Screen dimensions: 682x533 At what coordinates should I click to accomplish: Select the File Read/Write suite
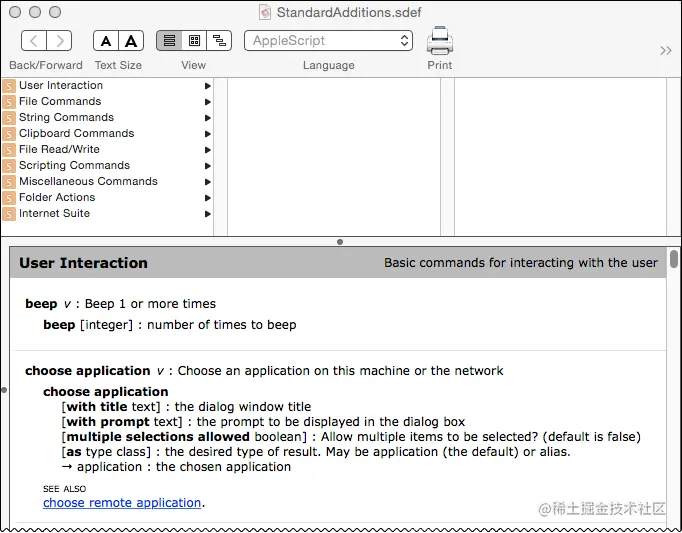click(x=107, y=149)
